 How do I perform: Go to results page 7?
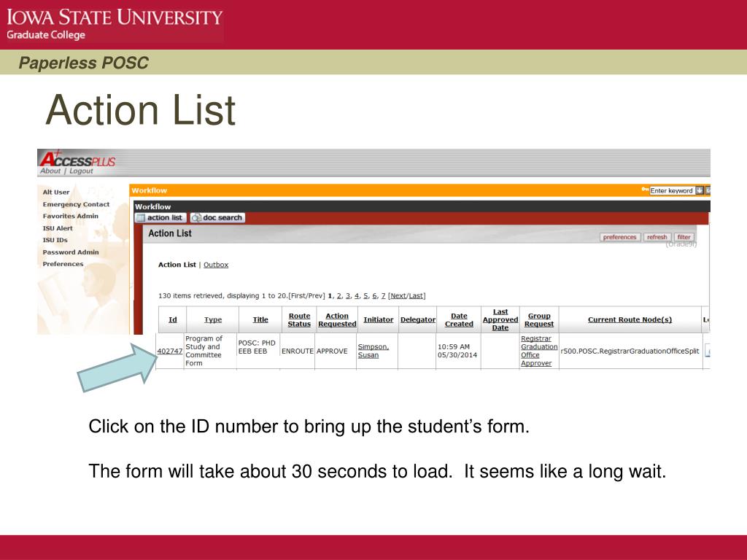[383, 296]
